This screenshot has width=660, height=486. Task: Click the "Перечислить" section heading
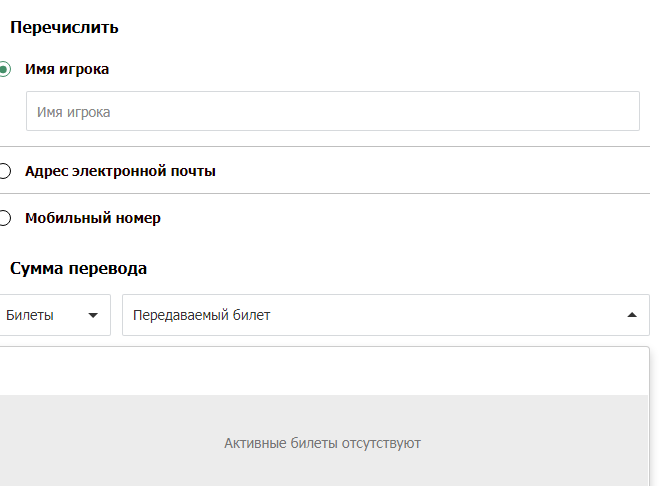(64, 28)
